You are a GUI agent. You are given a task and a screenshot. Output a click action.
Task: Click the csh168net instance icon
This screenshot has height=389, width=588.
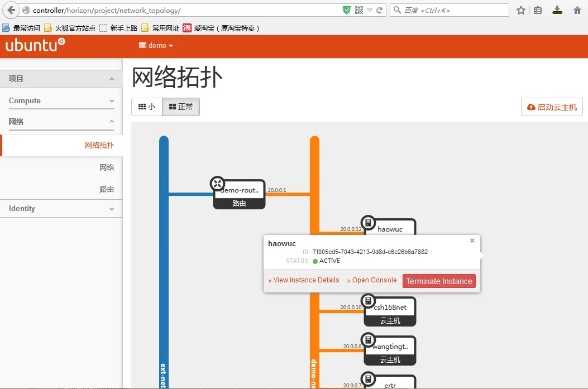tap(368, 301)
